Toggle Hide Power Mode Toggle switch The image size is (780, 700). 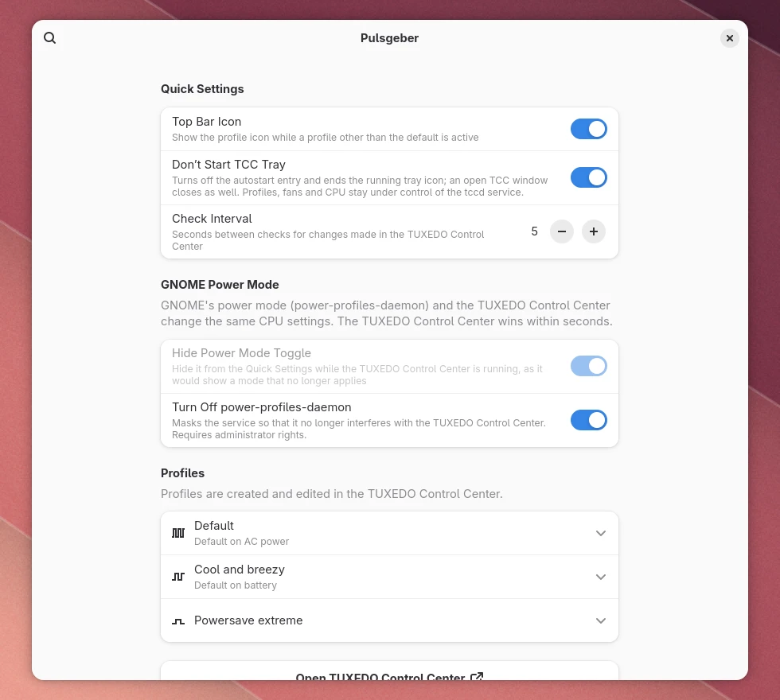[x=588, y=366]
